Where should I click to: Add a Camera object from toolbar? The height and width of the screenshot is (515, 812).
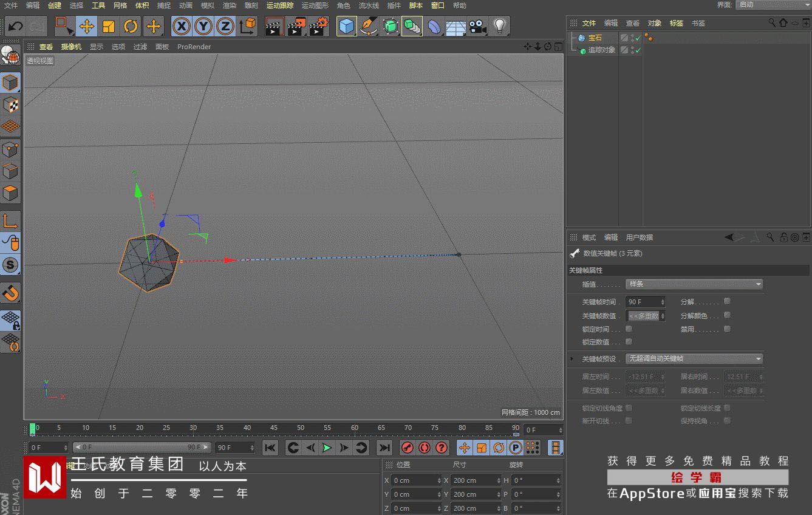click(477, 26)
